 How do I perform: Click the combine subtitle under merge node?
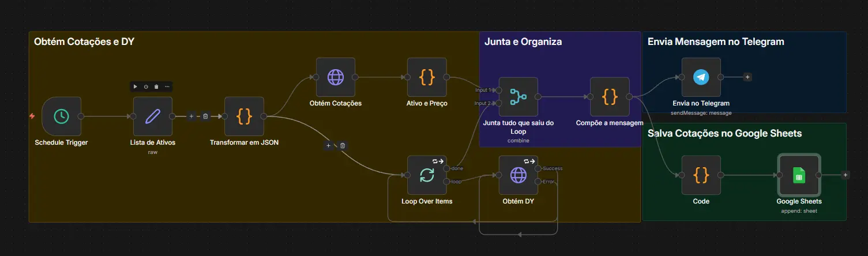[518, 140]
